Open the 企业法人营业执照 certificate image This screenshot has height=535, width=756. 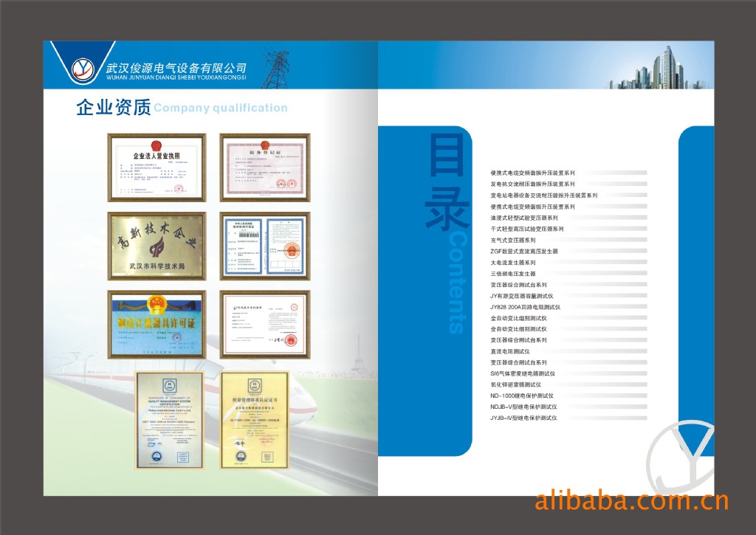pyautogui.click(x=157, y=168)
